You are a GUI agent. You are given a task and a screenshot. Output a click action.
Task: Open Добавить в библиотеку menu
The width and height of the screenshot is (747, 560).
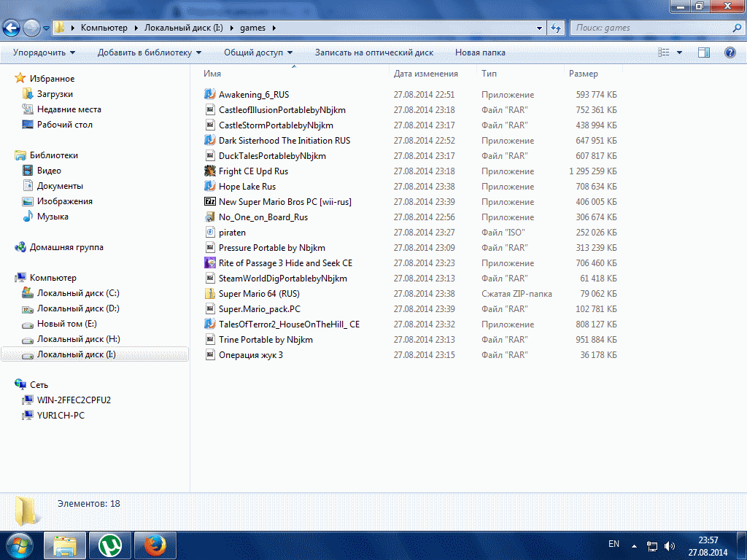pos(149,52)
